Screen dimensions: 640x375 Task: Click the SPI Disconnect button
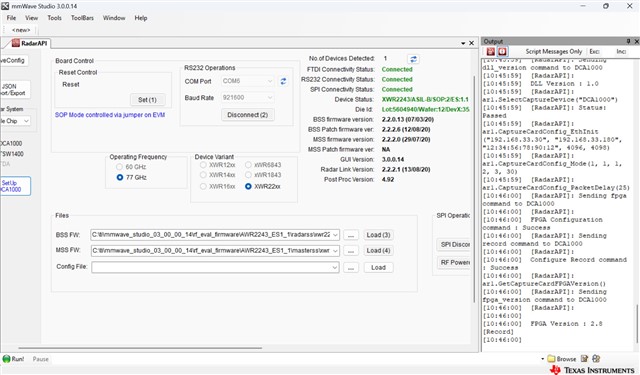(454, 244)
